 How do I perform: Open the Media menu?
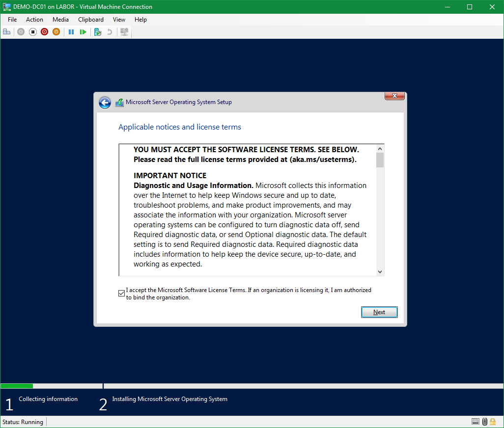(60, 20)
